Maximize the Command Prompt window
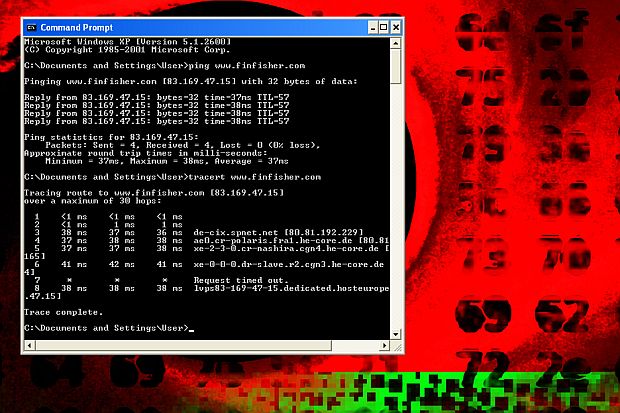This screenshot has width=620, height=413. (384, 27)
